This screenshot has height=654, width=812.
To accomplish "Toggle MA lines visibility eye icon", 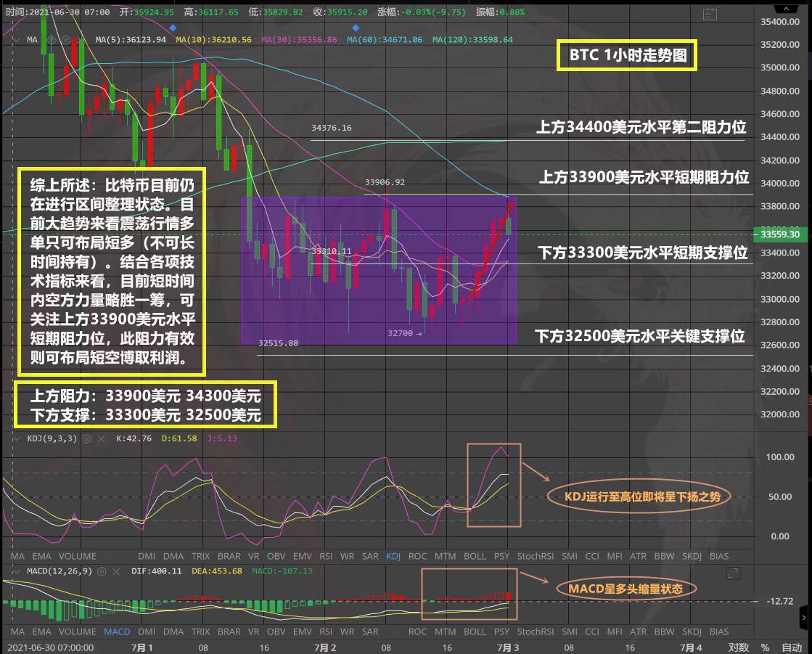I will pyautogui.click(x=51, y=40).
